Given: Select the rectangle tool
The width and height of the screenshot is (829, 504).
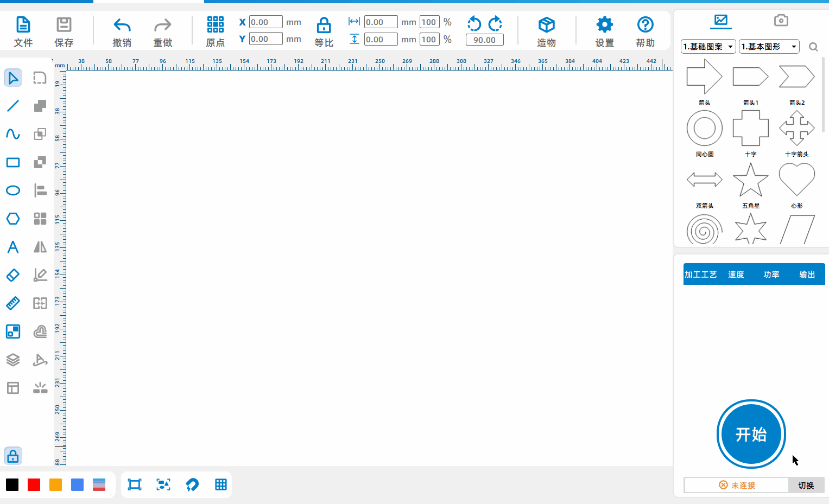Looking at the screenshot, I should click(13, 162).
